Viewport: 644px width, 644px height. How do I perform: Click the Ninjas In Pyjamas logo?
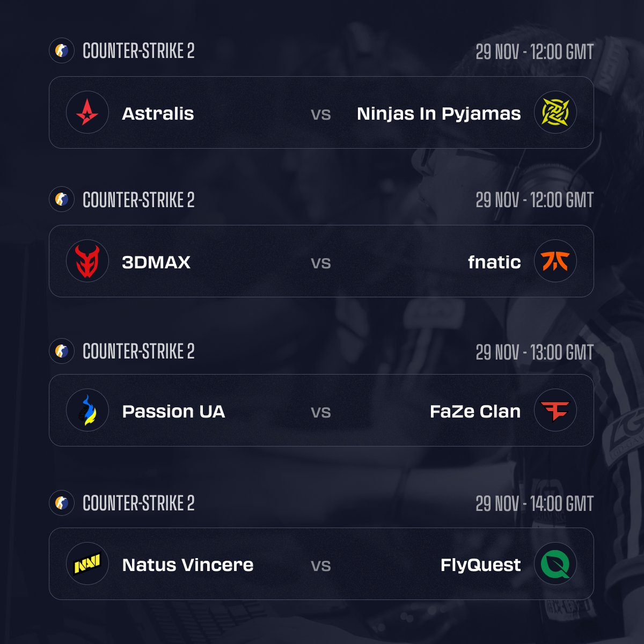coord(555,113)
